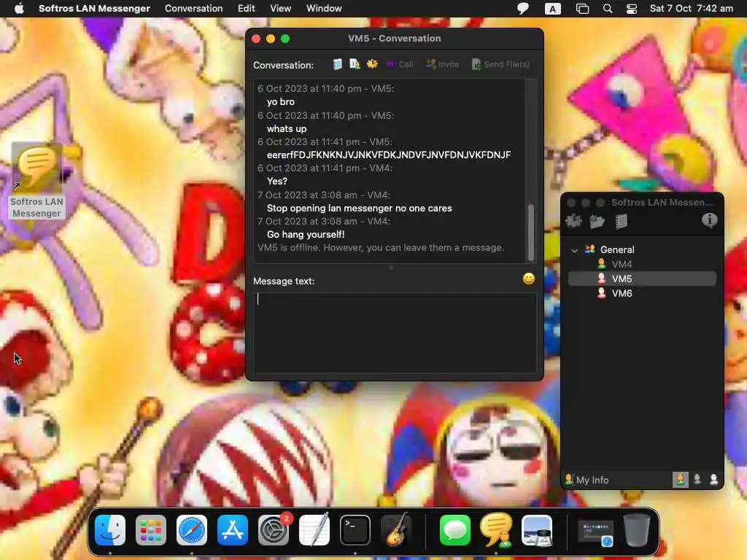Open received files folder in main window
Screen dimensions: 747x560
point(597,221)
